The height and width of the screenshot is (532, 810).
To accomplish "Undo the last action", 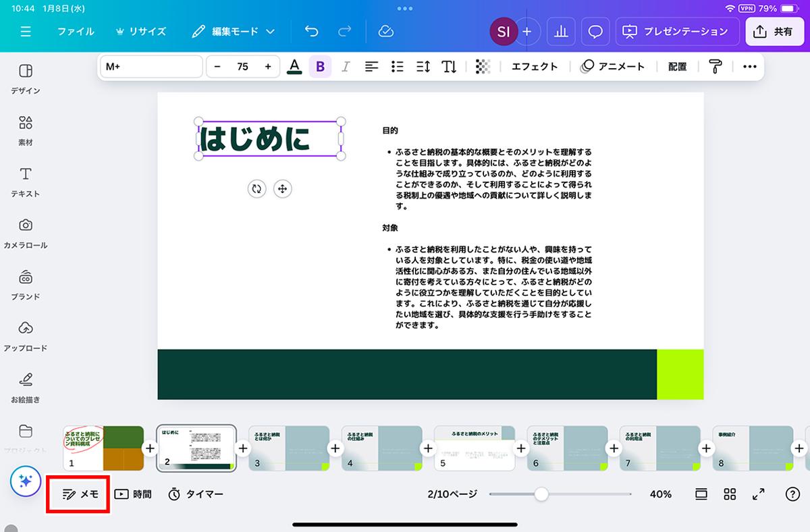I will 311,32.
